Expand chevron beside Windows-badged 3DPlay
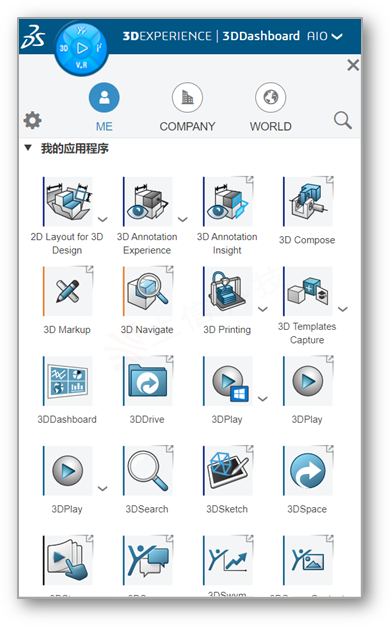This screenshot has width=391, height=627. coord(263,398)
